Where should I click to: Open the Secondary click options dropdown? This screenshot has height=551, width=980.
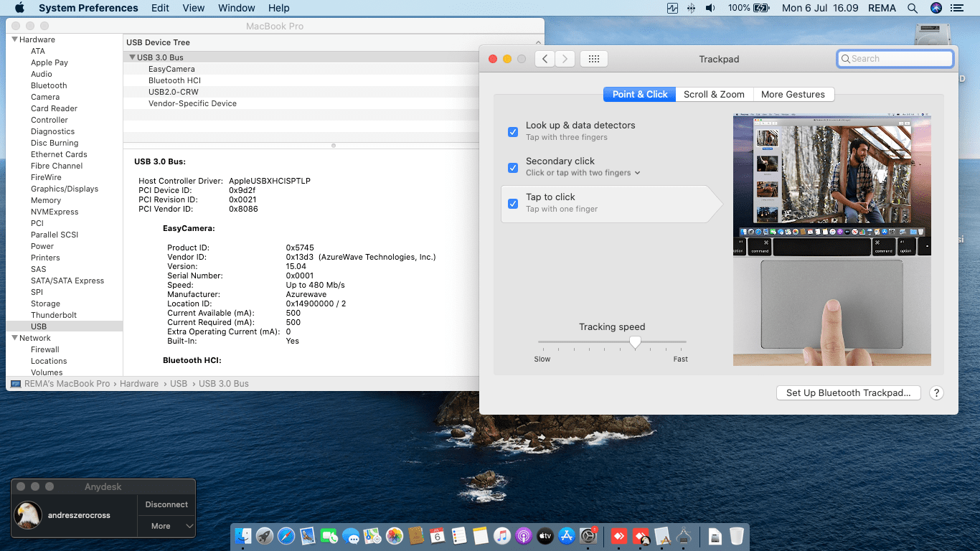coord(583,173)
